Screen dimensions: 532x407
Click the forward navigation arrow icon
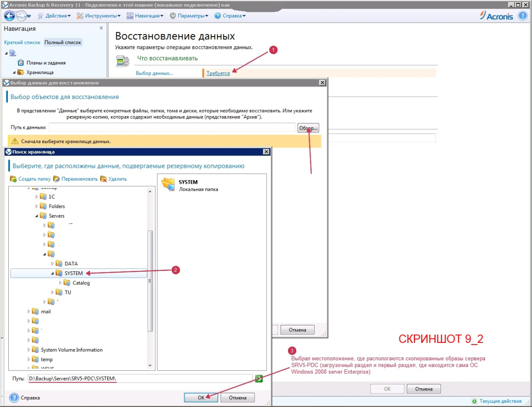coord(22,16)
